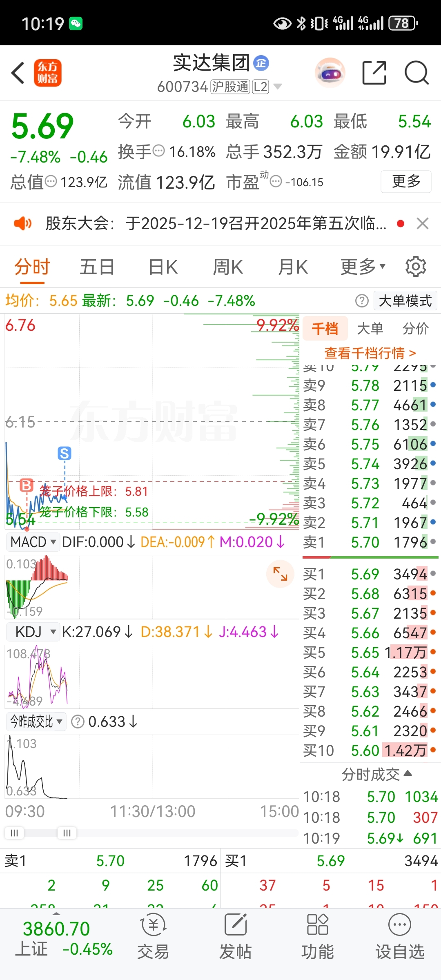This screenshot has width=441, height=980.
Task: Switch to the 月K tab
Action: (293, 267)
